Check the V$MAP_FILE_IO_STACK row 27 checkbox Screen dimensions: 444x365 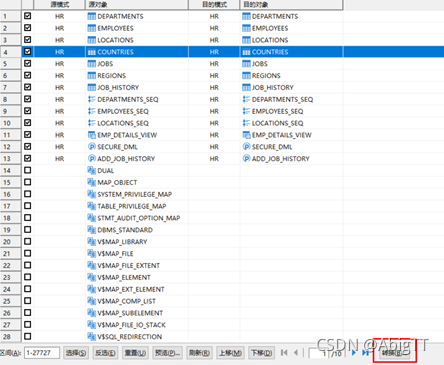(28, 324)
